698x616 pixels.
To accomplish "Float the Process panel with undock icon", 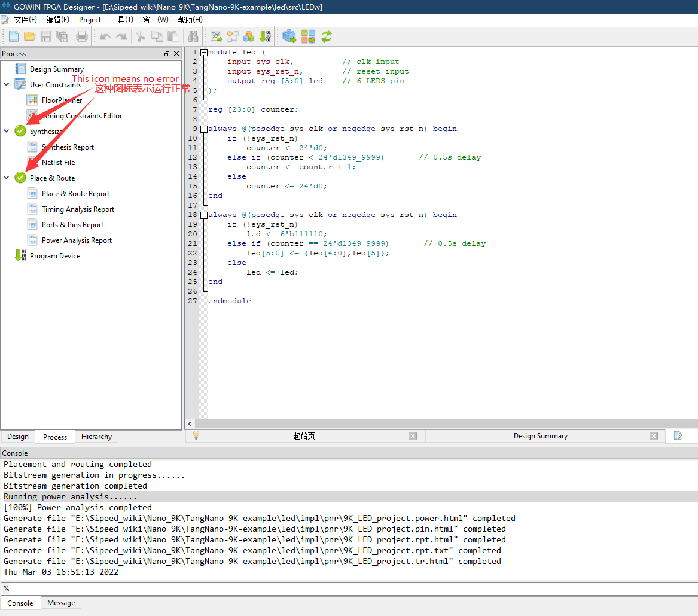I will 167,53.
